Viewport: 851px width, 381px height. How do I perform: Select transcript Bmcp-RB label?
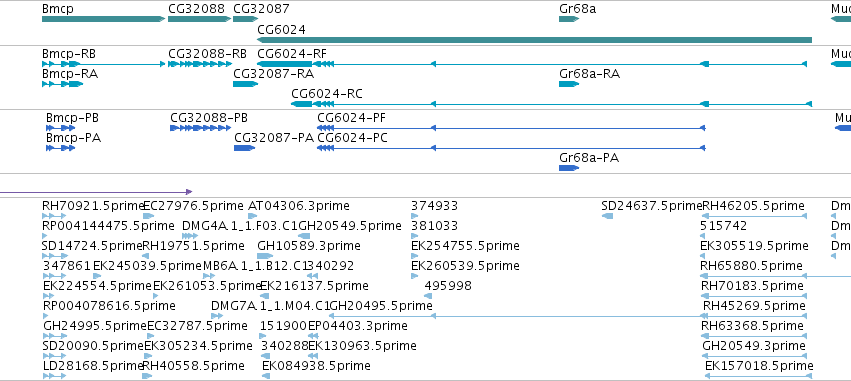tap(69, 54)
